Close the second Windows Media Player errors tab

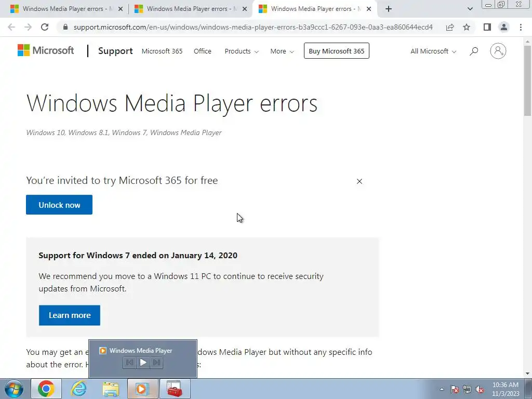click(245, 9)
